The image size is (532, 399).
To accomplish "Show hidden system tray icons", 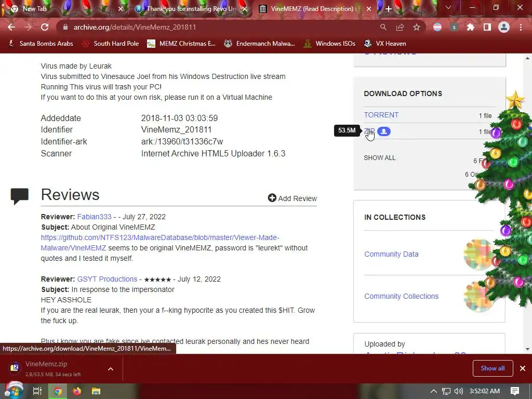I will (433, 391).
